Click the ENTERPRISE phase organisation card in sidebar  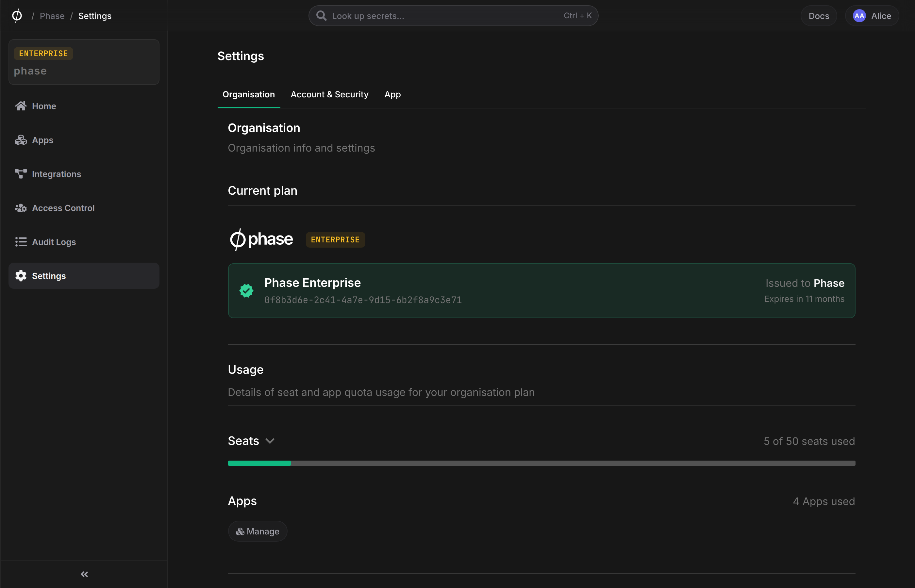(84, 62)
